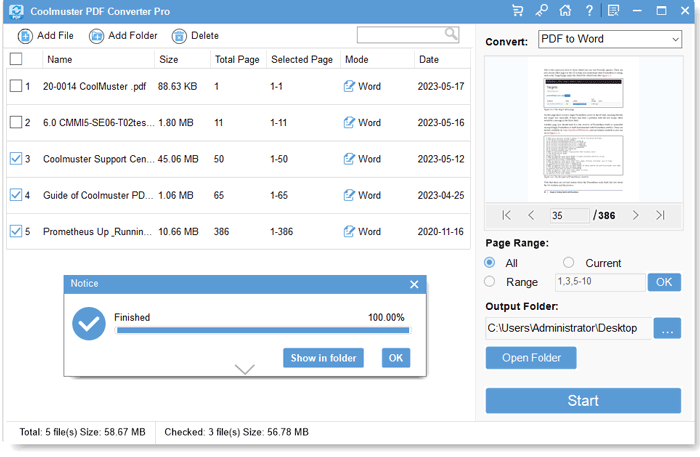Click the range field with 1,3,5-10

pos(600,282)
